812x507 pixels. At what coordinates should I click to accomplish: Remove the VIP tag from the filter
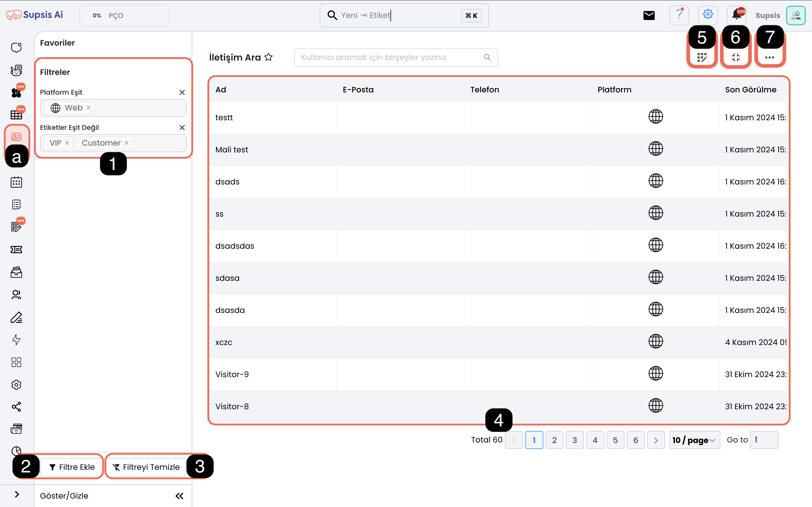(67, 143)
